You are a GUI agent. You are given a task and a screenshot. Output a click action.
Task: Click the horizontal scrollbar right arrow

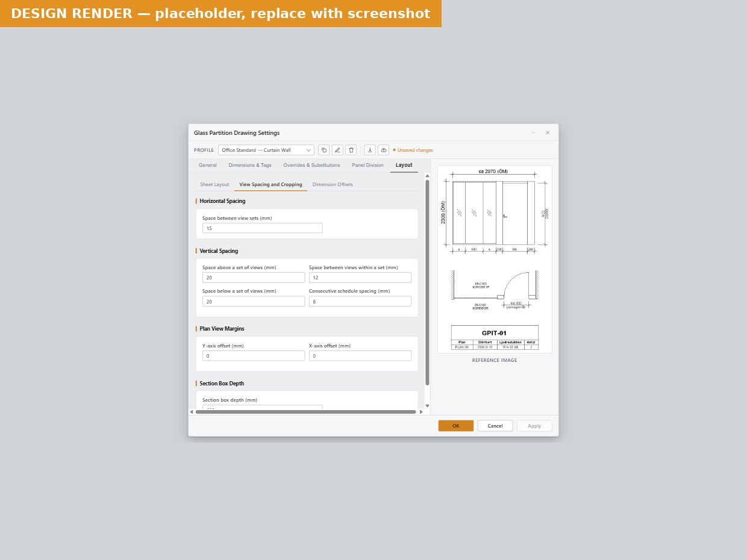[421, 412]
